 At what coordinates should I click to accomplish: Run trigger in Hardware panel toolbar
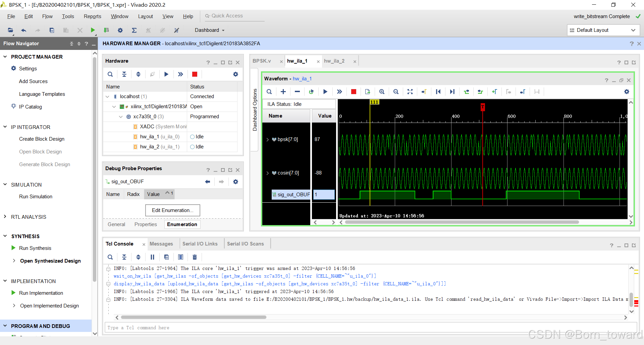point(166,74)
